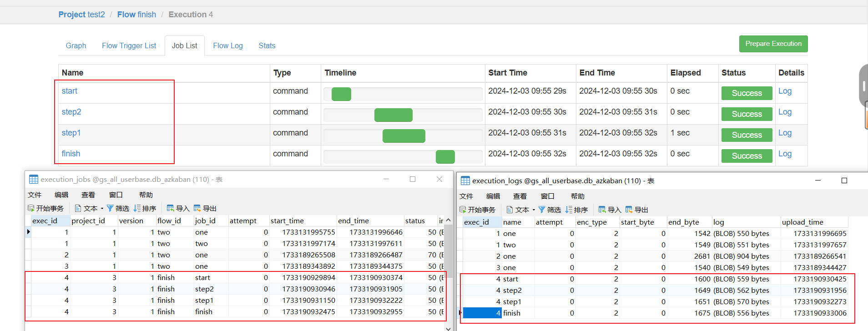Expand Text dropdown arrow in execution_jobs toolbar
868x331 pixels.
pyautogui.click(x=102, y=209)
